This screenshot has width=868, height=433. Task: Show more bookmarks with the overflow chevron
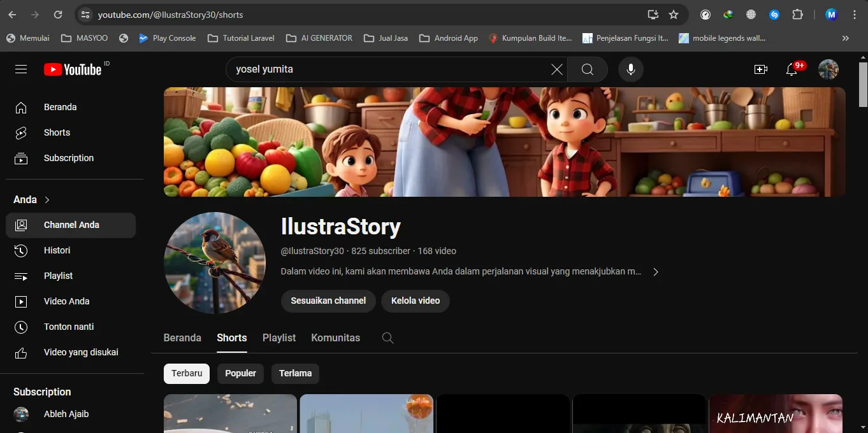point(845,38)
